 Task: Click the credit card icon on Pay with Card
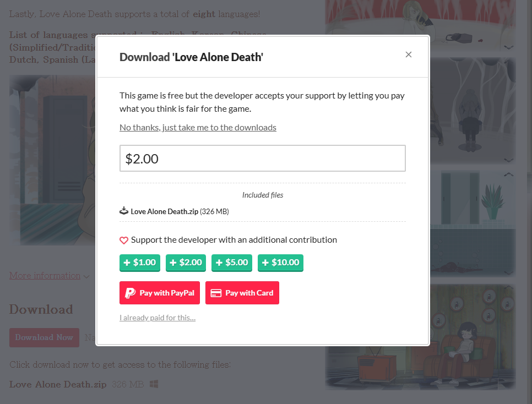[x=216, y=293]
